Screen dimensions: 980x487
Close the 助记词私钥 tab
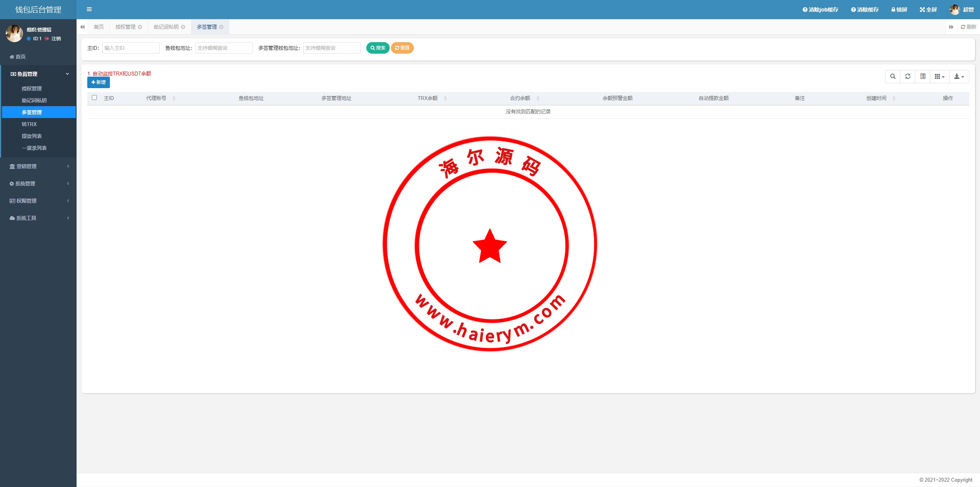[x=183, y=27]
